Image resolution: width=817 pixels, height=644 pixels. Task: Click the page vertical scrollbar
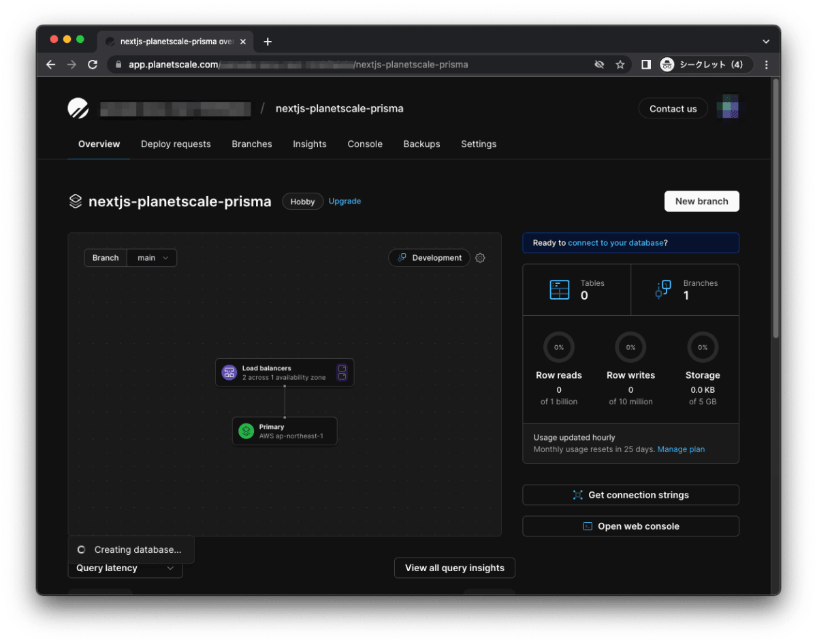[x=776, y=208]
